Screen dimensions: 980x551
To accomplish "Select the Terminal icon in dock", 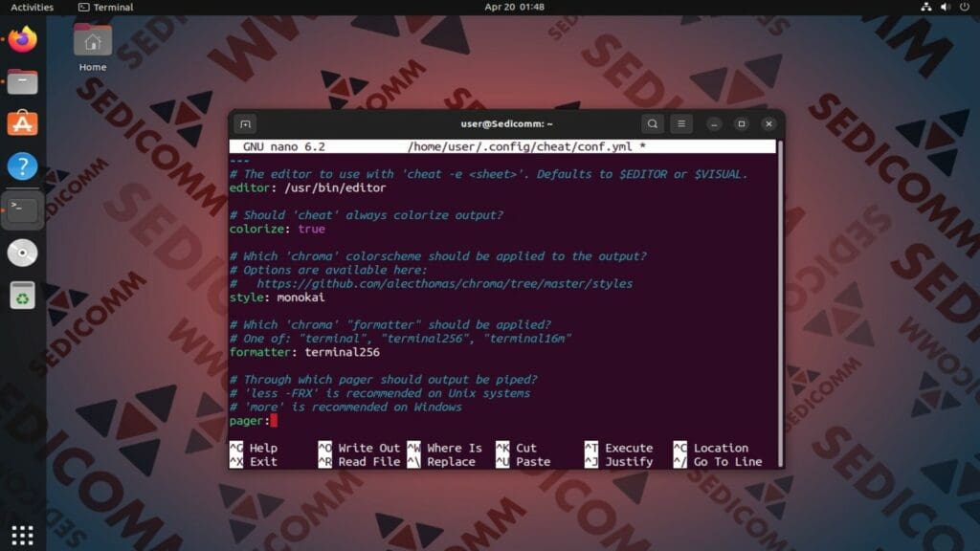I will click(23, 209).
